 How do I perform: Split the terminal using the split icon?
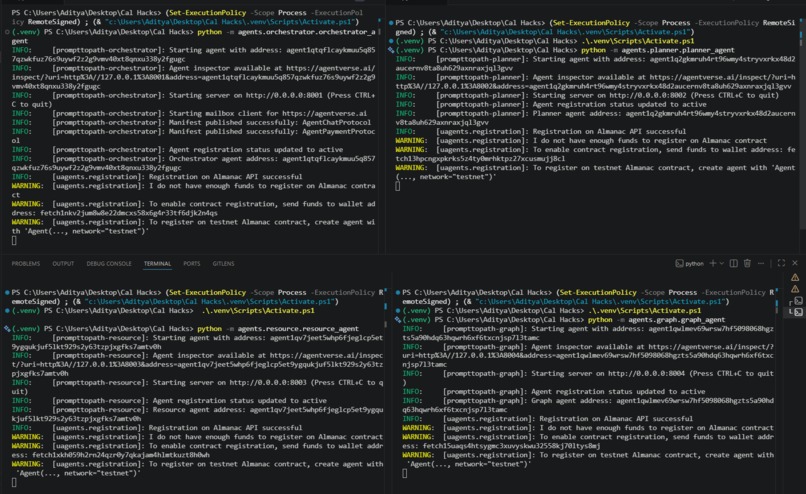[734, 263]
